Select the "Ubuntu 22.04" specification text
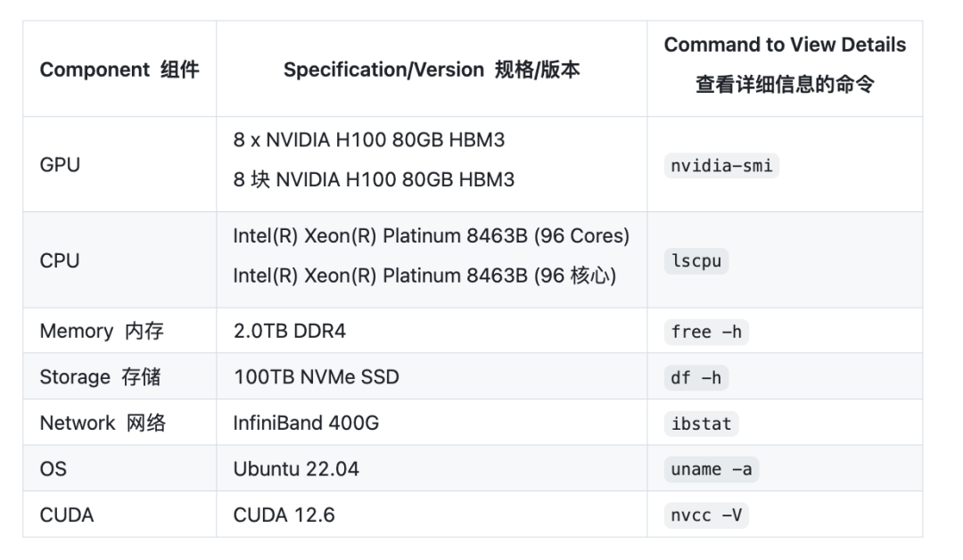 pyautogui.click(x=296, y=469)
